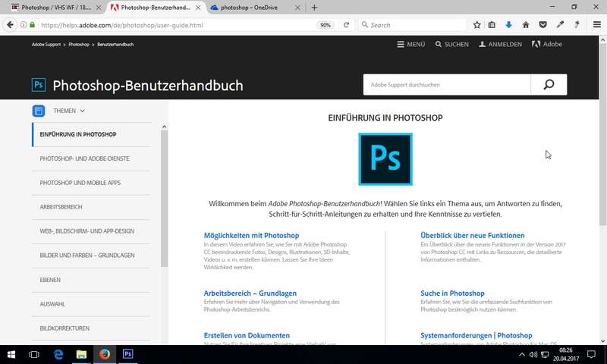Bookmark this page with the star icon
Image resolution: width=607 pixels, height=364 pixels.
click(x=477, y=25)
